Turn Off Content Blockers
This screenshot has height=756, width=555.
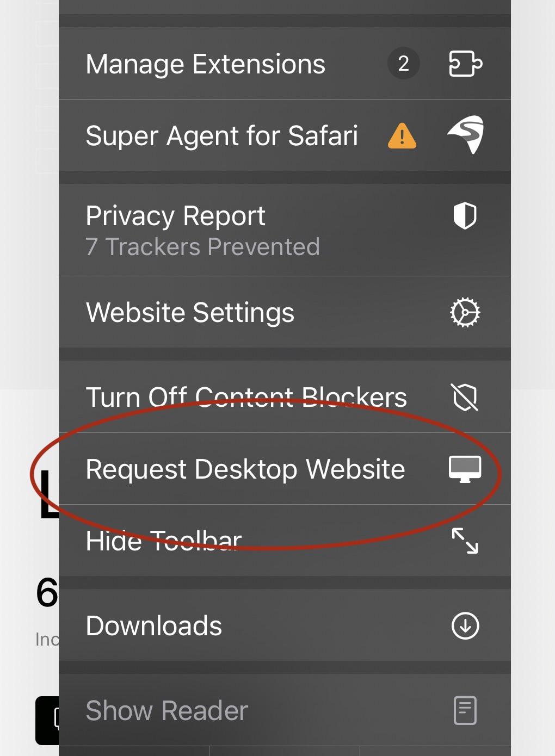285,397
